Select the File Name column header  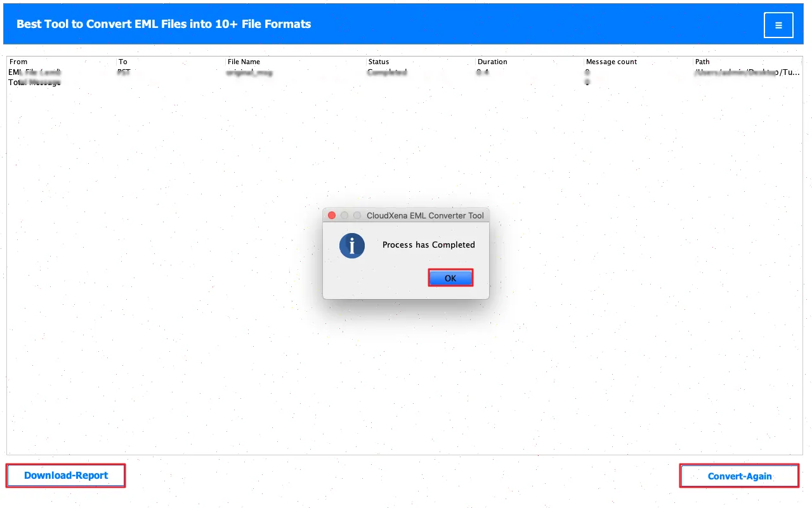(x=244, y=62)
